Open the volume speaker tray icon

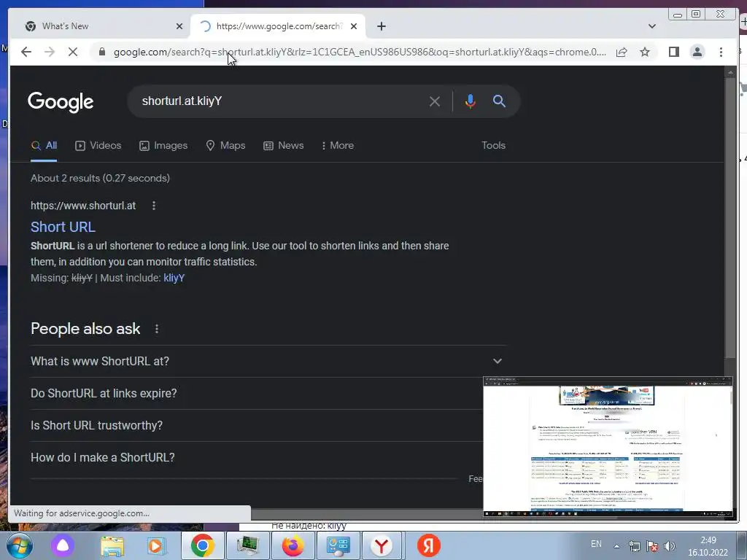670,546
